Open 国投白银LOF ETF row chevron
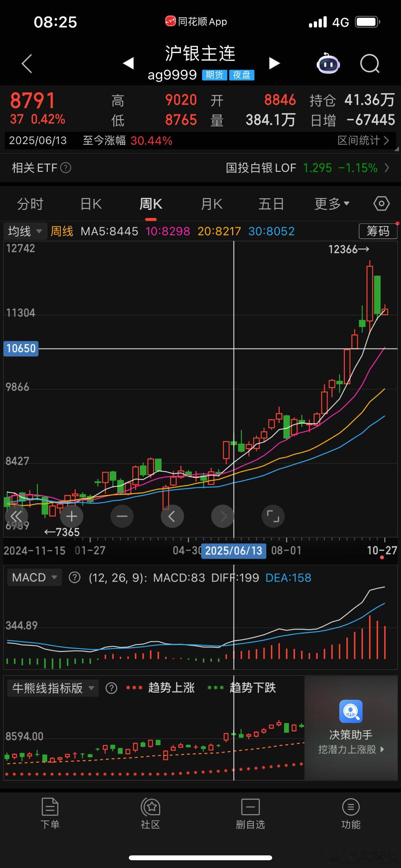The height and width of the screenshot is (868, 401). [387, 168]
